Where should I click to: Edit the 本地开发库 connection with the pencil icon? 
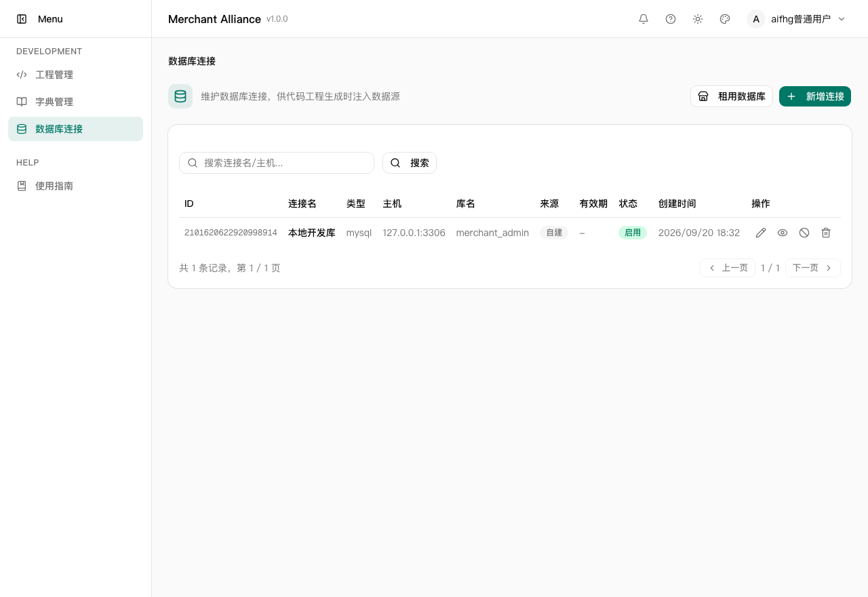pyautogui.click(x=761, y=233)
